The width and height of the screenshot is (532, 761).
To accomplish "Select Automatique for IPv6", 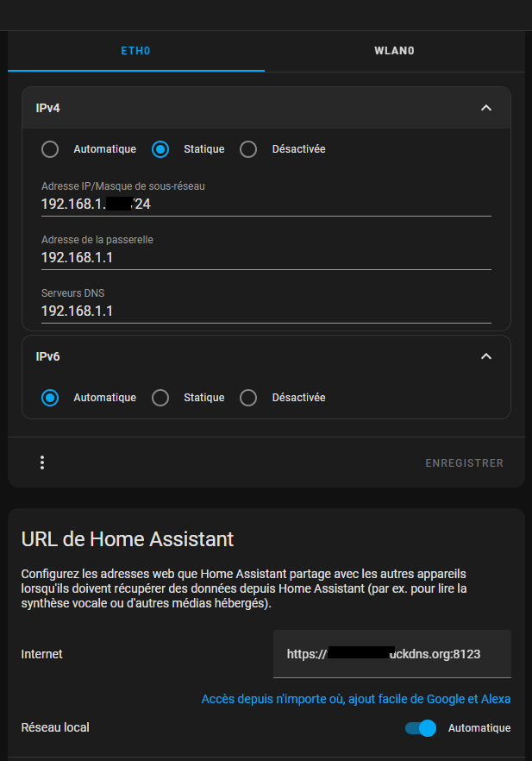I will click(50, 398).
